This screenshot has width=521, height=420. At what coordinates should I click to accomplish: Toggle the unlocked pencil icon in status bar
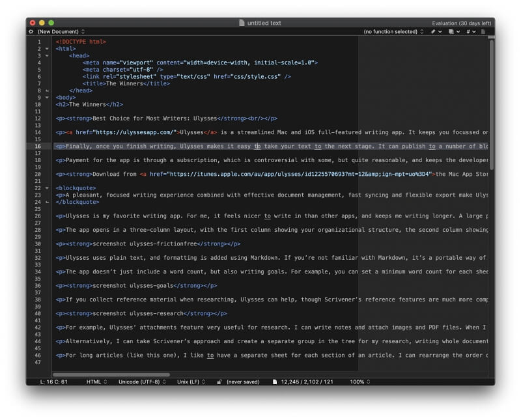[219, 382]
